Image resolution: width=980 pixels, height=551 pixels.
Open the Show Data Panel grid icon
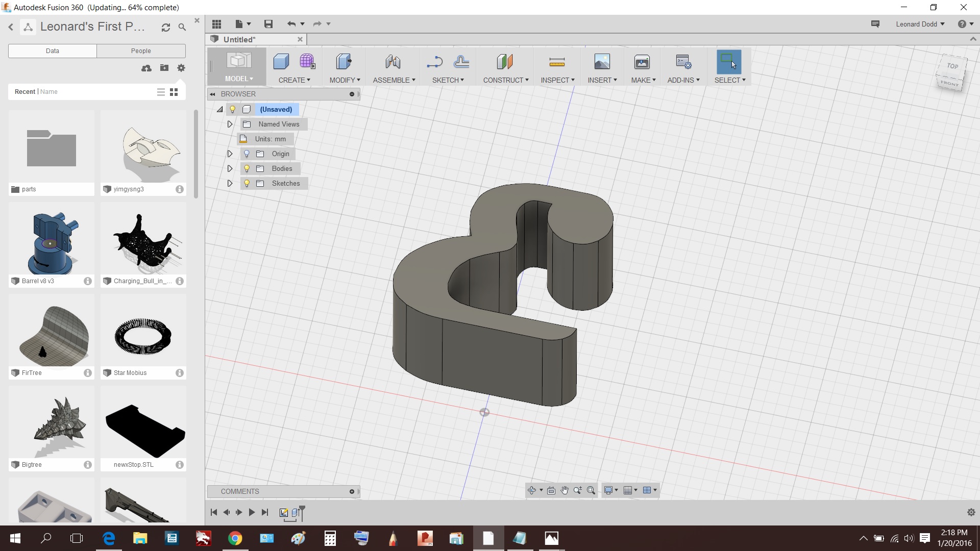coord(216,24)
